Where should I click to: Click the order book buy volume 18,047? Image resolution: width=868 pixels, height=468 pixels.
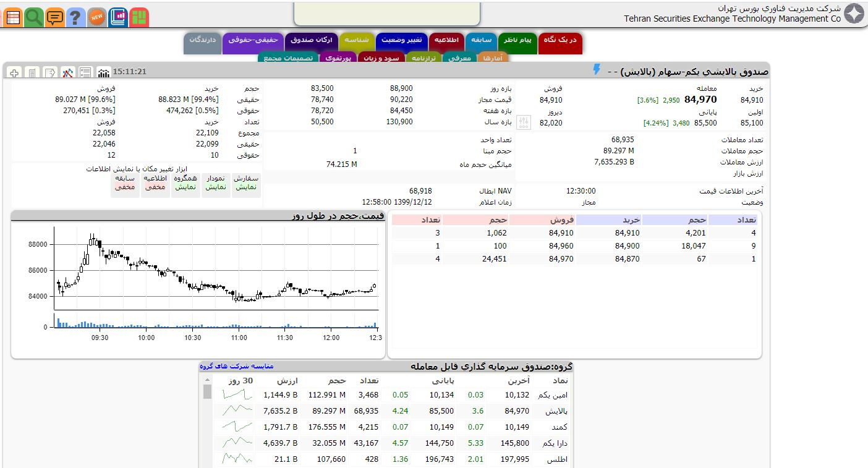pos(692,246)
